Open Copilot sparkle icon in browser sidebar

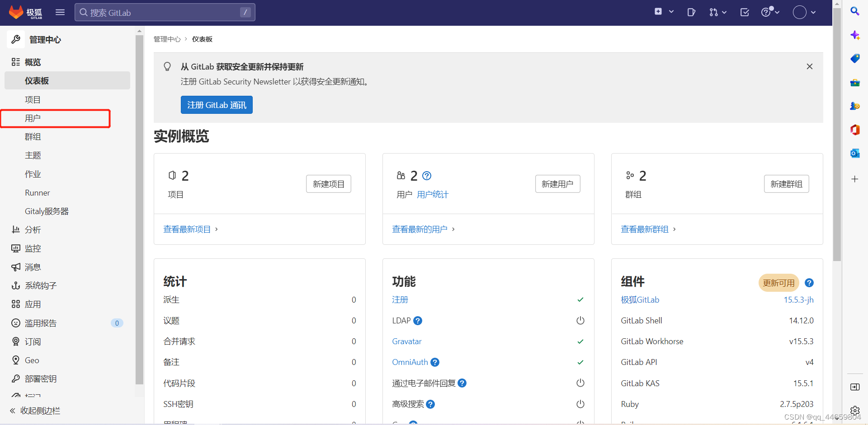coord(855,35)
